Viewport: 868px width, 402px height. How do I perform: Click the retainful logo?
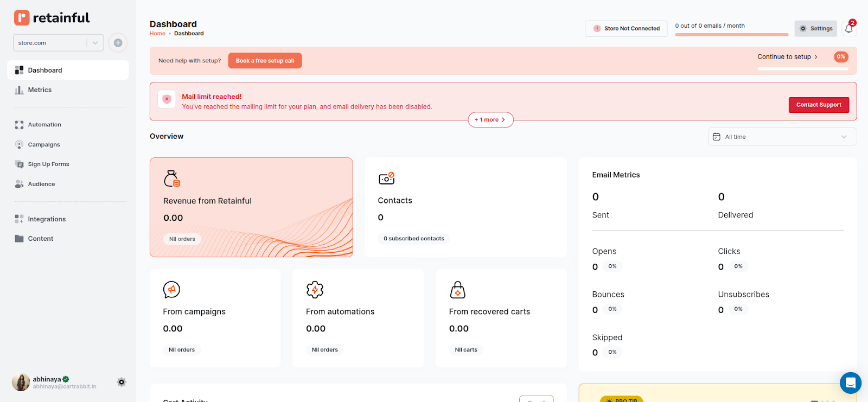[52, 18]
